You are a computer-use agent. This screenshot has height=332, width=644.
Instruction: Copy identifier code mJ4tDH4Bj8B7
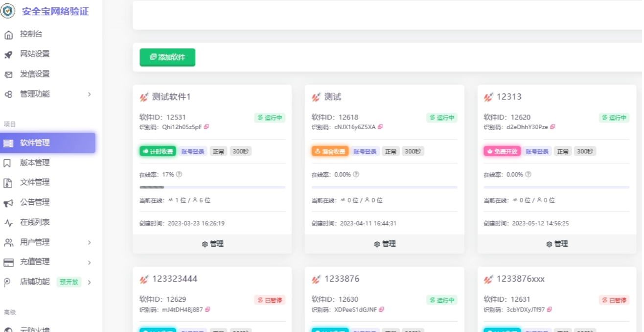[207, 309]
